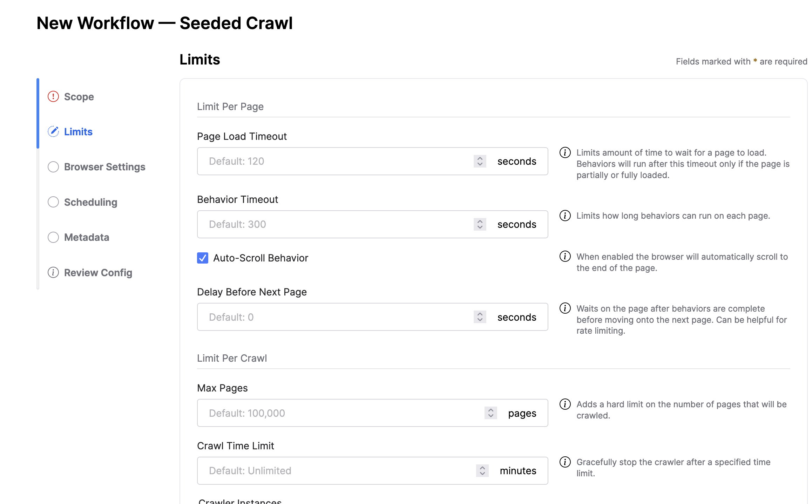Click the Review Config info icon
812x504 pixels.
[x=53, y=272]
